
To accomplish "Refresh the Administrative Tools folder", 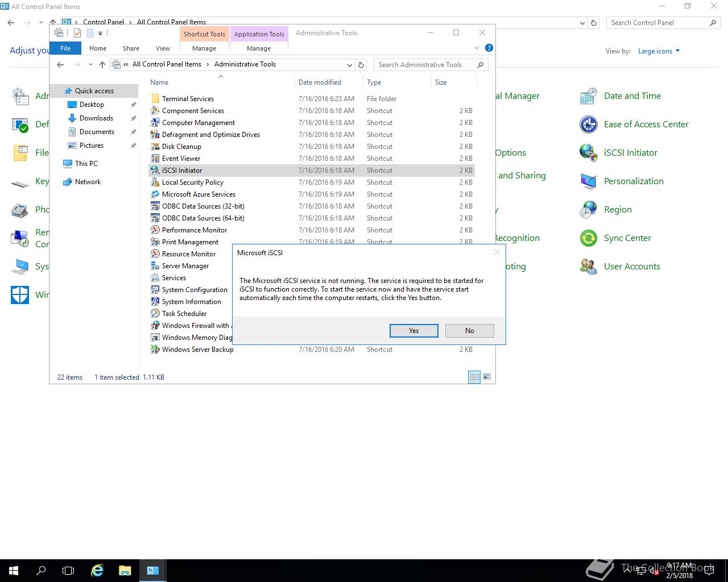I will 361,65.
